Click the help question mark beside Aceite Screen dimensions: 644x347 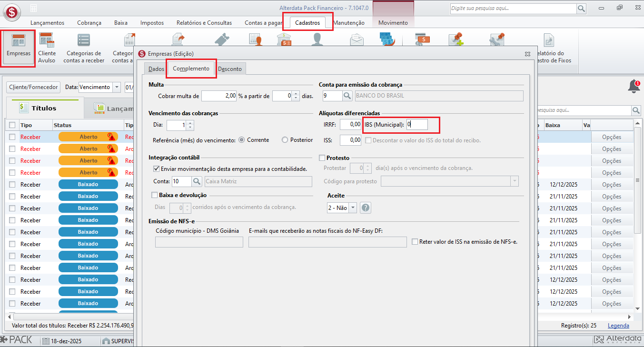pos(366,208)
